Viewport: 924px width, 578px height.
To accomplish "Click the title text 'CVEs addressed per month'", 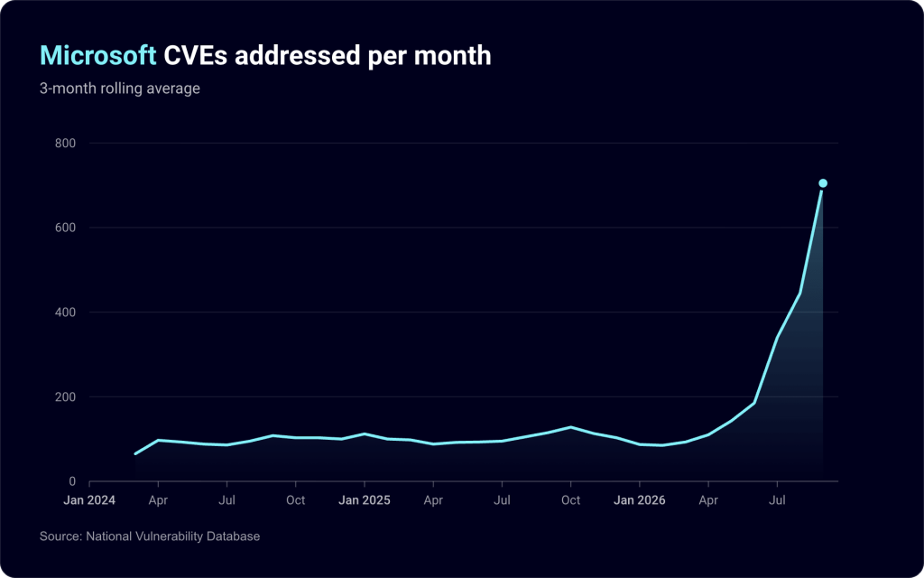I will point(327,55).
